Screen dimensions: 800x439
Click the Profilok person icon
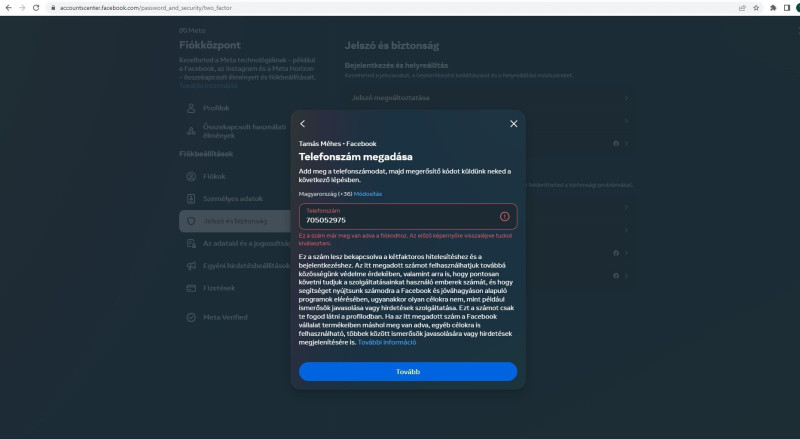191,108
